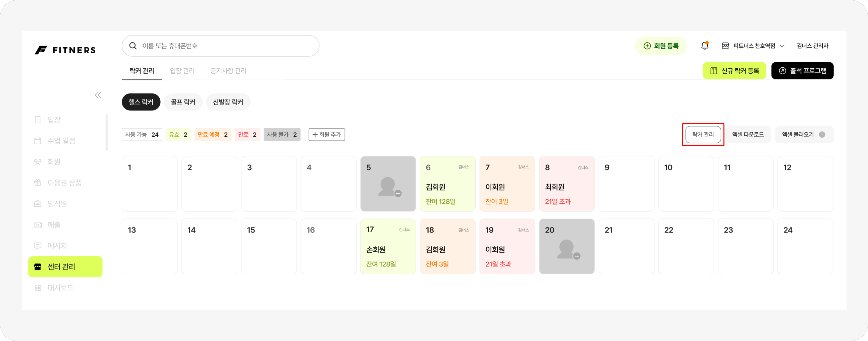The height and width of the screenshot is (341, 868).
Task: Select empty locker 16
Action: [329, 247]
